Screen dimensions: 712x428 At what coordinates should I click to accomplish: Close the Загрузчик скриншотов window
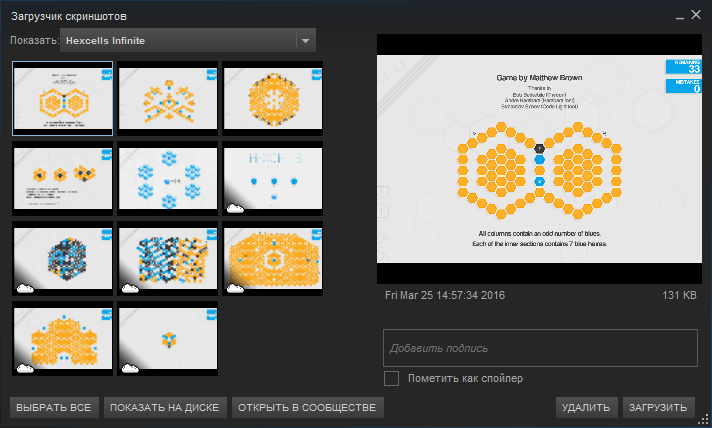696,15
